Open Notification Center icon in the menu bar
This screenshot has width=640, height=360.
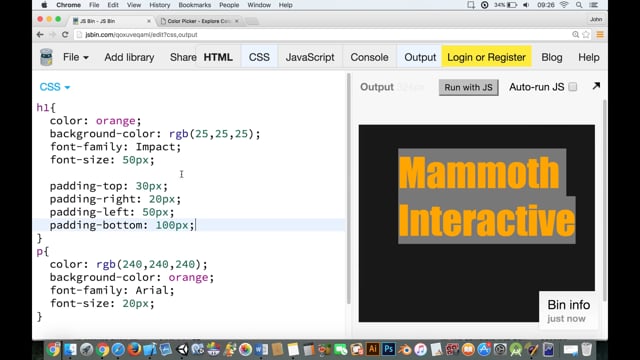point(594,5)
